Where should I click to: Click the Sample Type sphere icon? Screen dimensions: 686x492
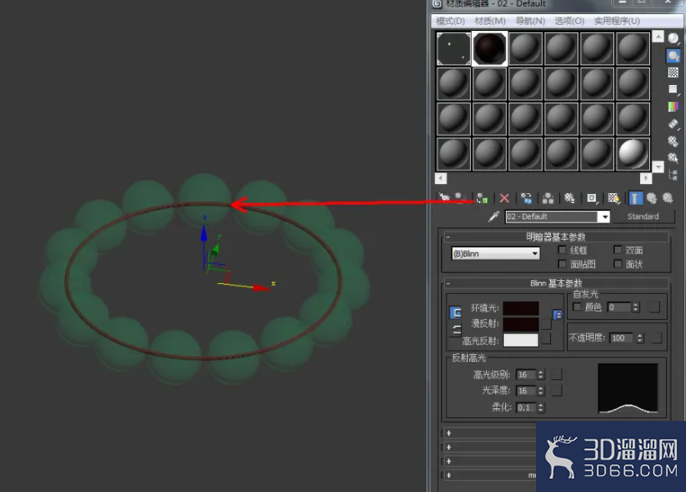(x=673, y=38)
